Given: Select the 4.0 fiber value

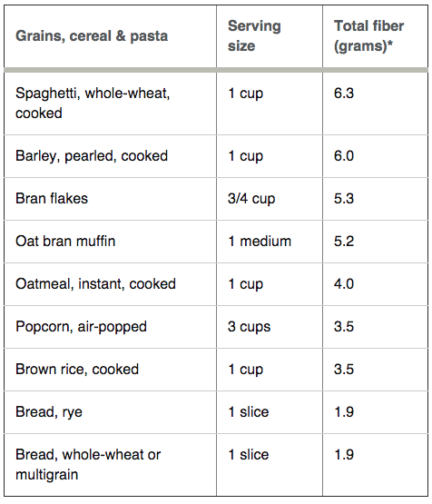Looking at the screenshot, I should (x=344, y=284).
